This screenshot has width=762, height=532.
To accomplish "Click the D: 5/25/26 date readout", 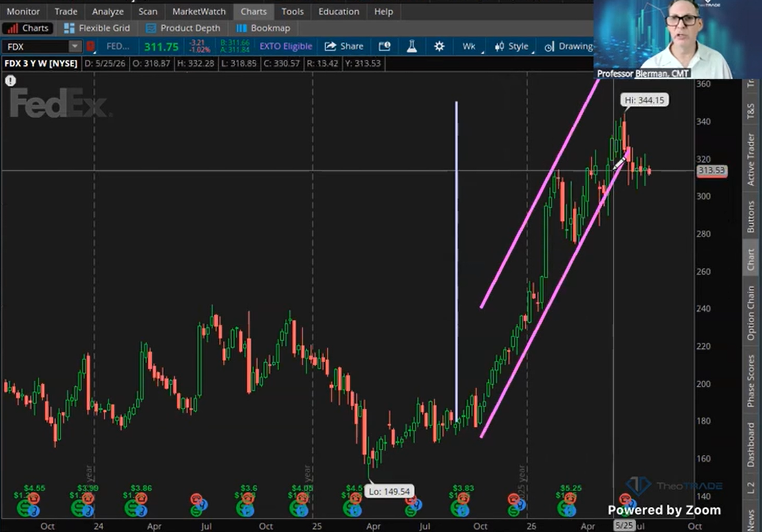I will pyautogui.click(x=105, y=64).
